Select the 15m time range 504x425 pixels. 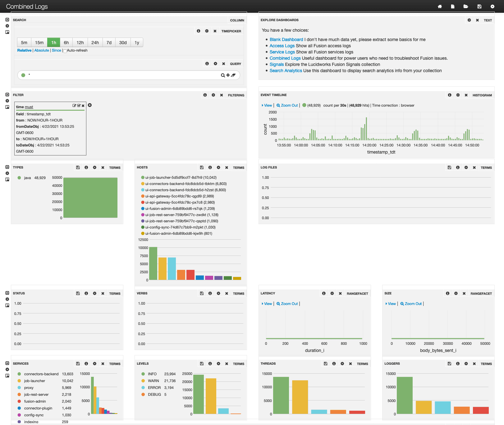(x=39, y=43)
